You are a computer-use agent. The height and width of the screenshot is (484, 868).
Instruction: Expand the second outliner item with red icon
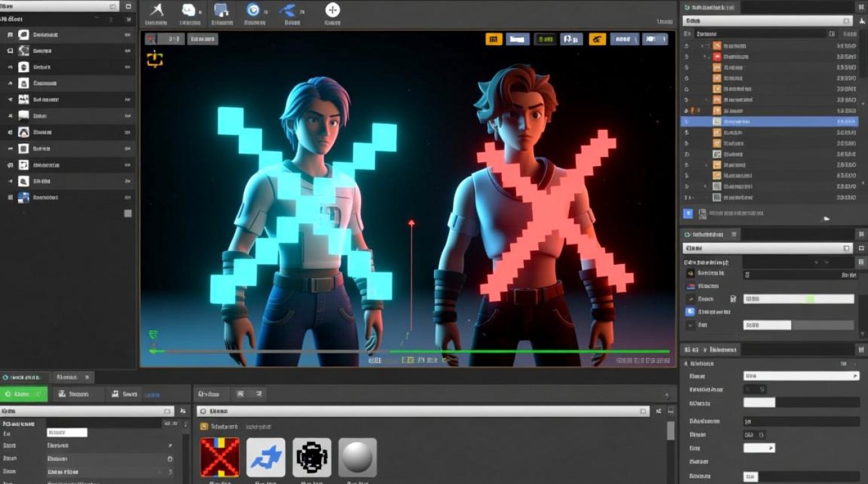coord(705,57)
